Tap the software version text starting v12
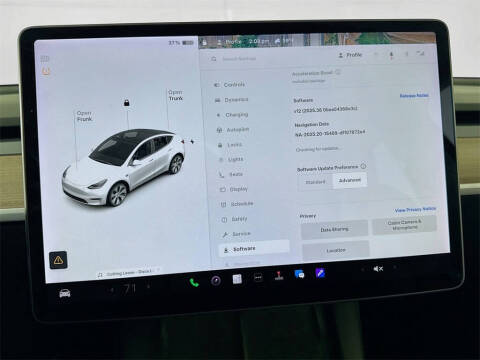Image resolution: width=480 pixels, height=360 pixels. pyautogui.click(x=326, y=110)
